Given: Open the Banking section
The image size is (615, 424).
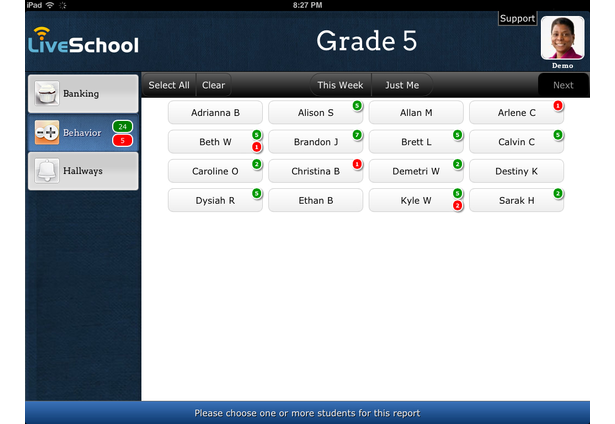Looking at the screenshot, I should (83, 94).
